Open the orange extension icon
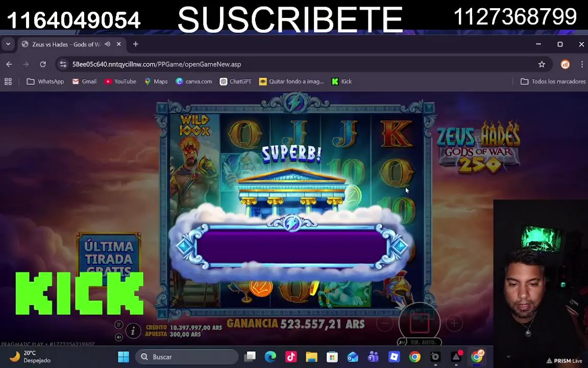The height and width of the screenshot is (368, 588). point(565,64)
